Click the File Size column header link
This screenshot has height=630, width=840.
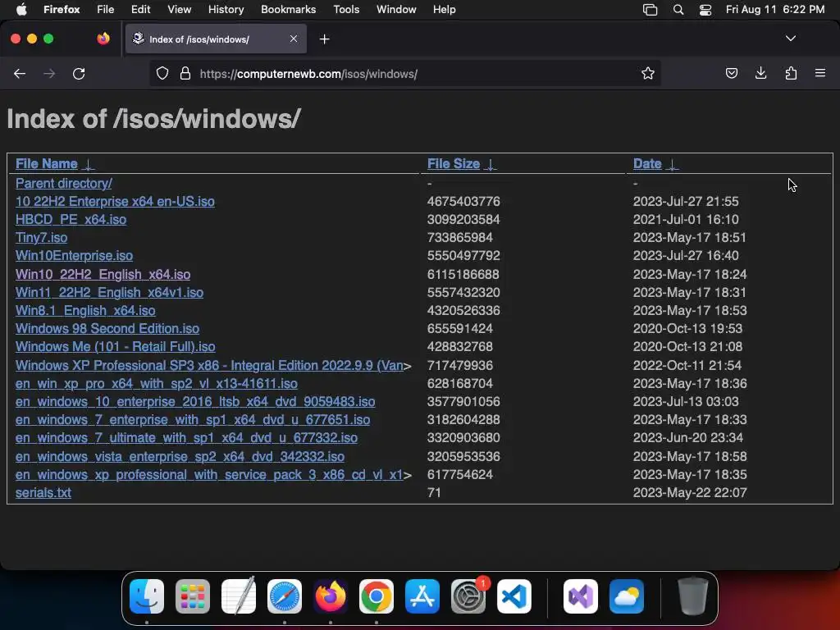(x=453, y=164)
